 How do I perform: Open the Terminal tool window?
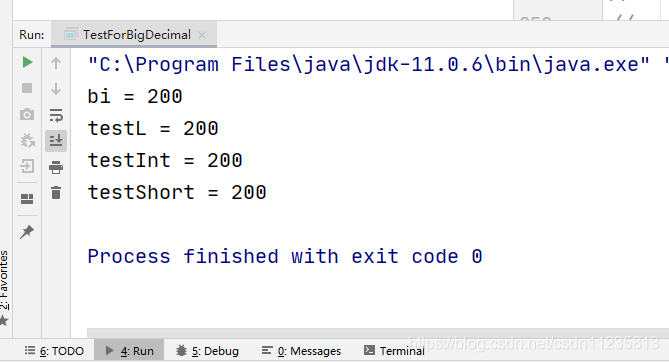(x=394, y=351)
